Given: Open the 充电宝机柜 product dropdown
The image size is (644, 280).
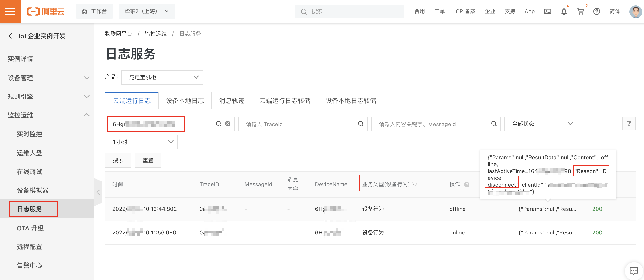Looking at the screenshot, I should pyautogui.click(x=162, y=77).
